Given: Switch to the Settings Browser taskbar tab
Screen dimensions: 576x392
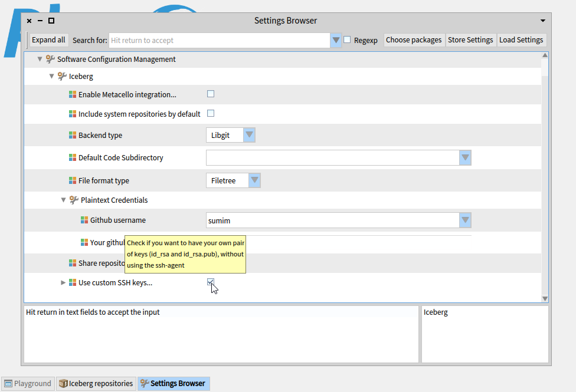Looking at the screenshot, I should point(174,384).
